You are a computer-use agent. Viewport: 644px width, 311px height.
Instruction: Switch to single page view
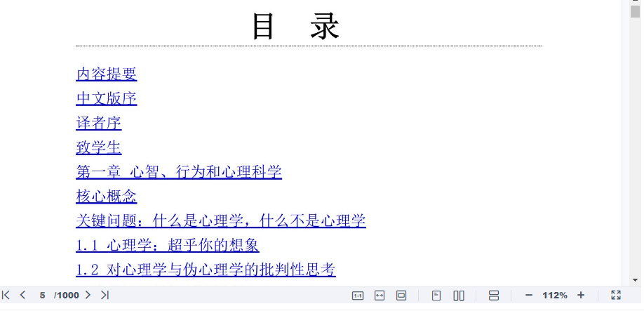[436, 296]
